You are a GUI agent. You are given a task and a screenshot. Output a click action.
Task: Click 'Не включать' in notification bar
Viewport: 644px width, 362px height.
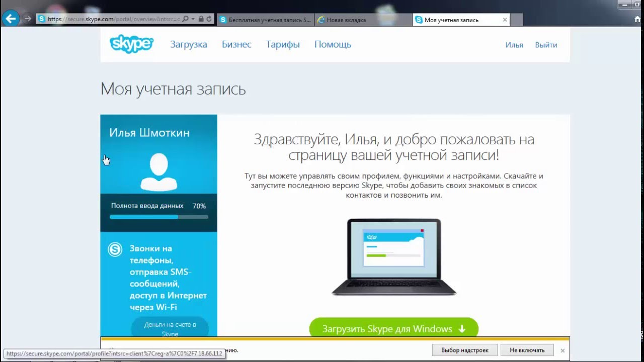click(x=527, y=350)
